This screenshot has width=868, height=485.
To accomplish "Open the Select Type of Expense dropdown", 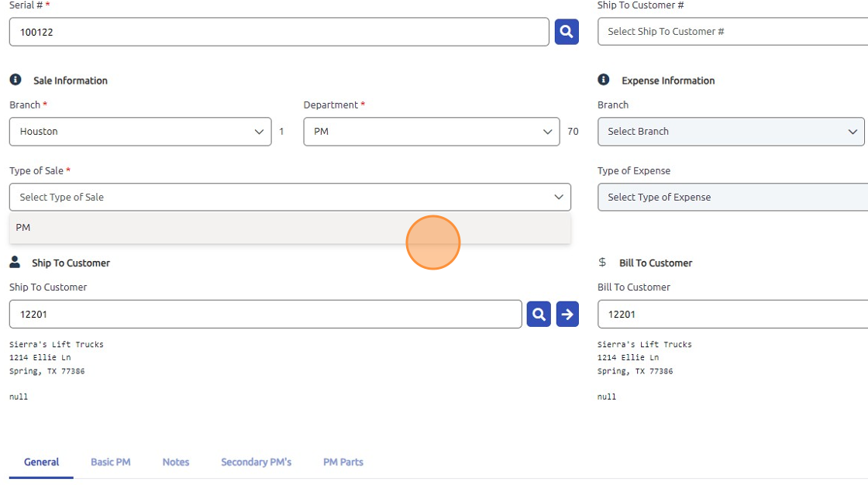I will tap(733, 197).
